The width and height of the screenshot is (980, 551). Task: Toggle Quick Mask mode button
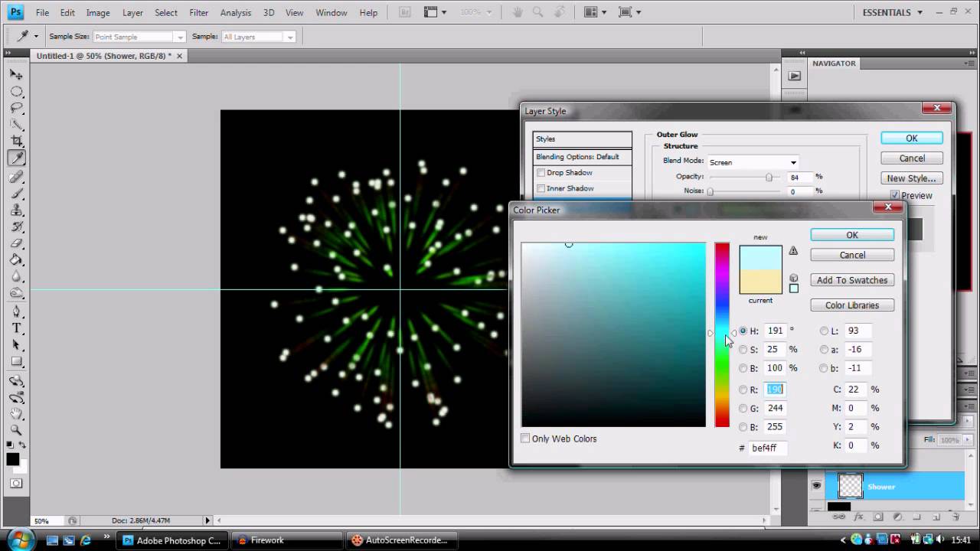tap(16, 484)
